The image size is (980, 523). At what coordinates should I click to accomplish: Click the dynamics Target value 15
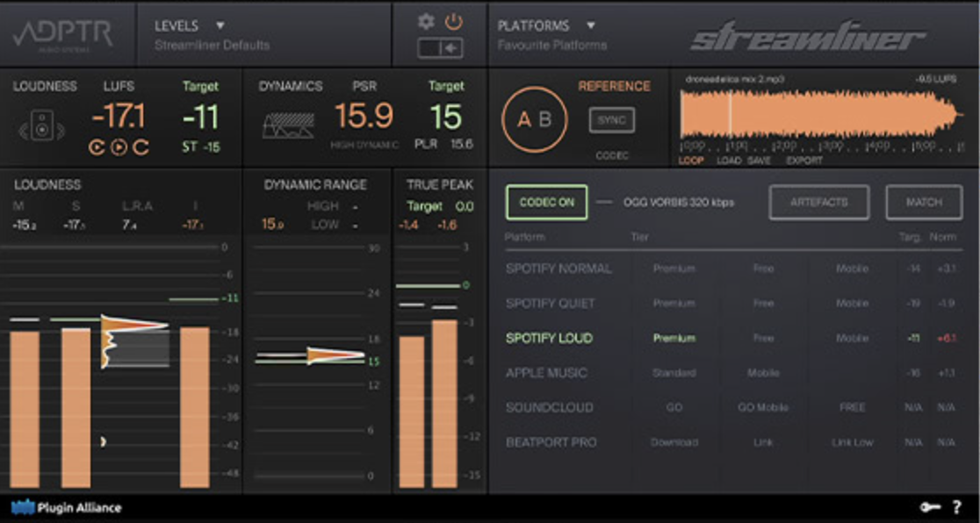pyautogui.click(x=445, y=118)
